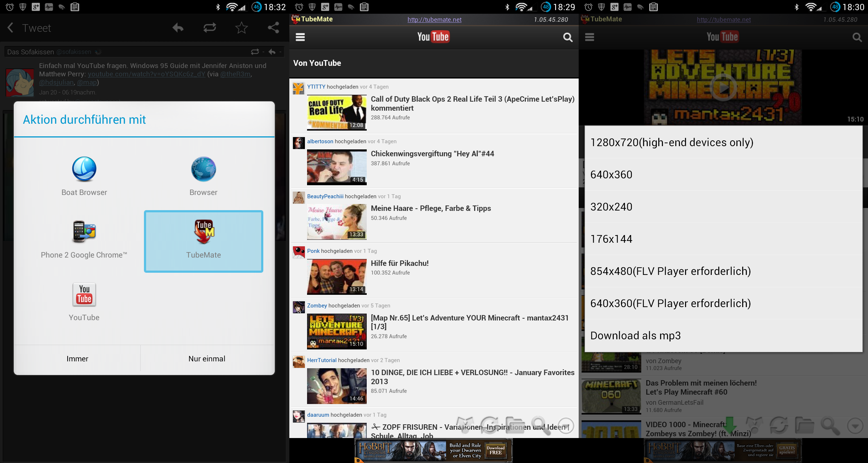Tap Download FREE on Hobbit ad
Image resolution: width=868 pixels, height=463 pixels.
(495, 450)
